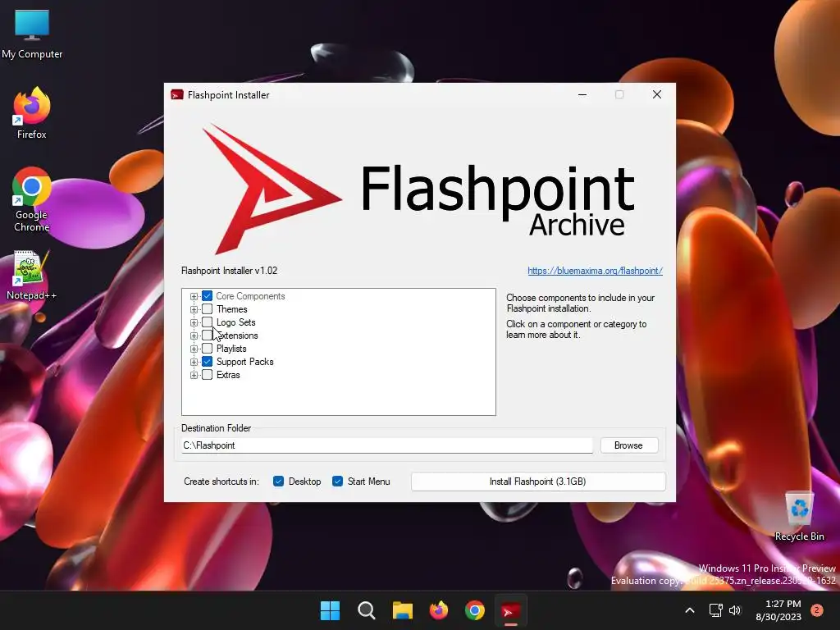840x630 pixels.
Task: Close the Flashpoint Installer window
Action: pos(657,95)
